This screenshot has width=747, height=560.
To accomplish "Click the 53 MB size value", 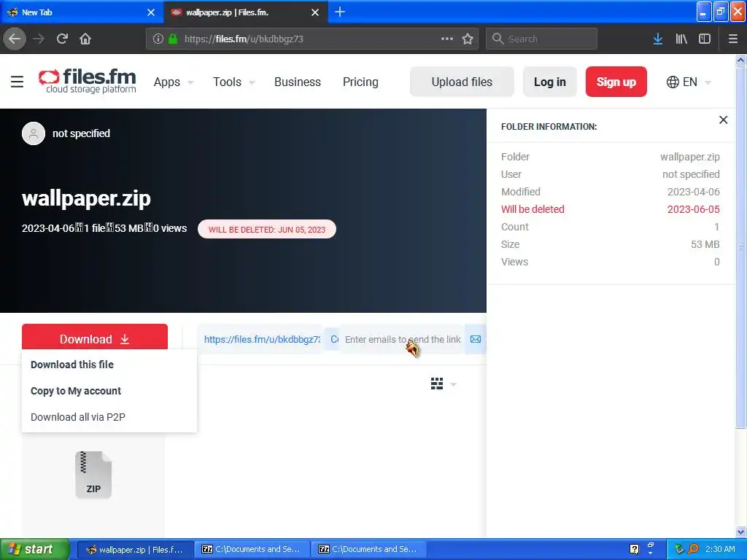I will 705,244.
